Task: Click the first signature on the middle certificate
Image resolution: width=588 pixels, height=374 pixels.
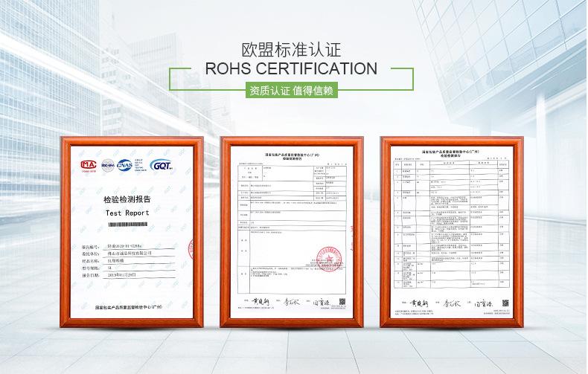Action: click(x=261, y=301)
